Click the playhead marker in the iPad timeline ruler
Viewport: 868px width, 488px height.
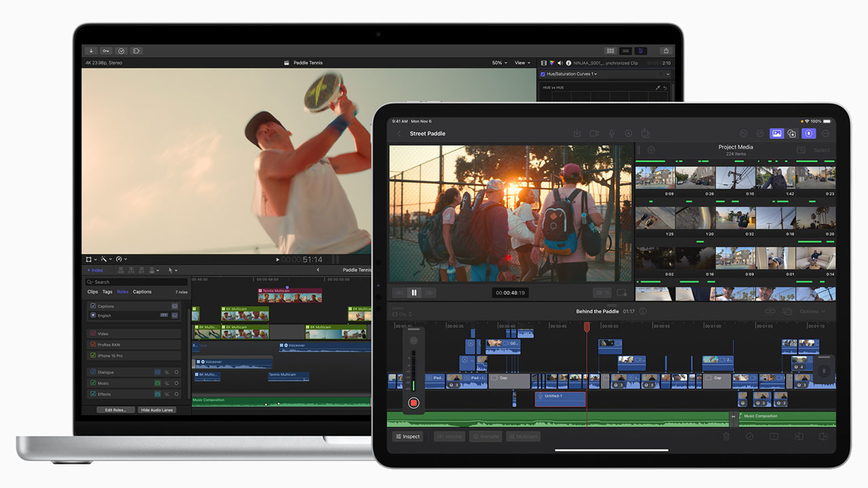[587, 327]
